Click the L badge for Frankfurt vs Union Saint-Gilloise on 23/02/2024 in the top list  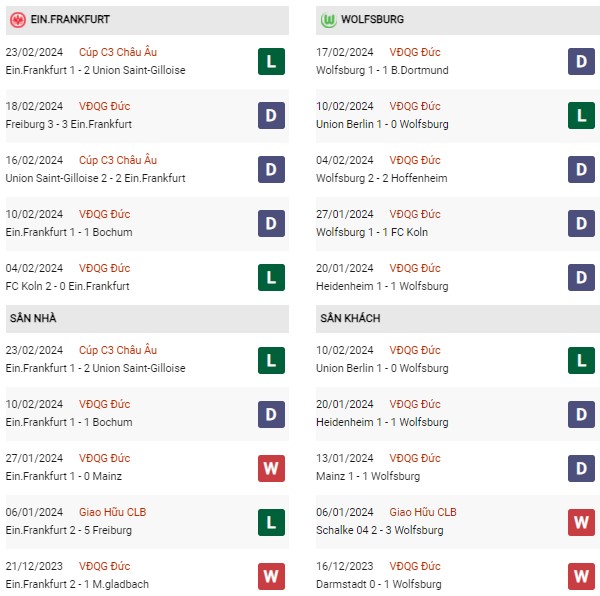(271, 61)
